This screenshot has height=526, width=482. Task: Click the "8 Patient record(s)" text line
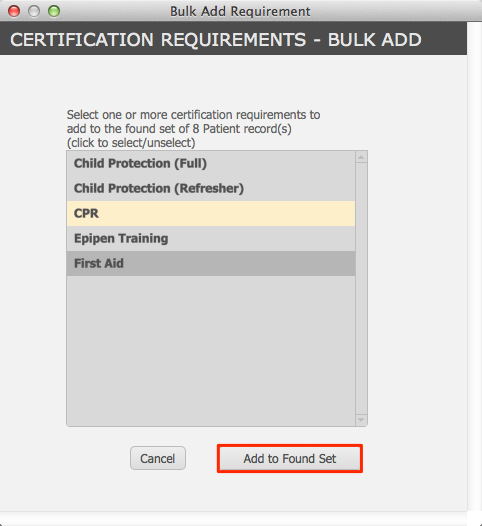point(179,129)
